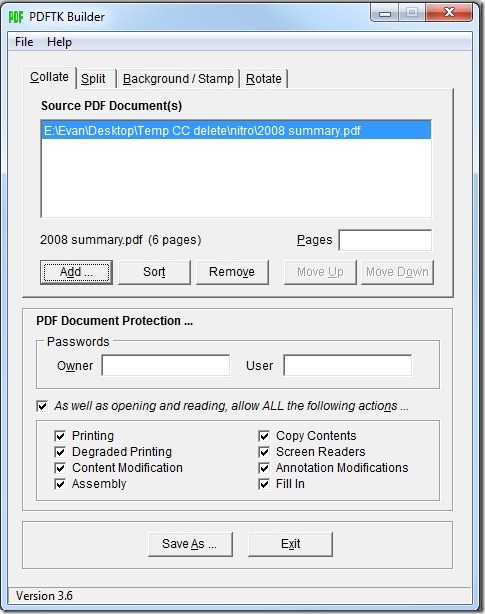Toggle the Degraded Printing checkbox

[60, 452]
